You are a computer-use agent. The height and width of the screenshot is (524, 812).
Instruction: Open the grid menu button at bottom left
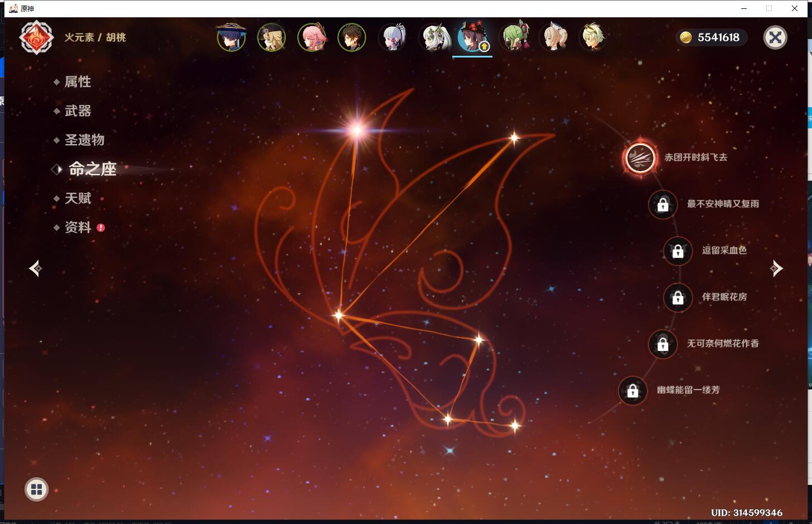pyautogui.click(x=37, y=489)
